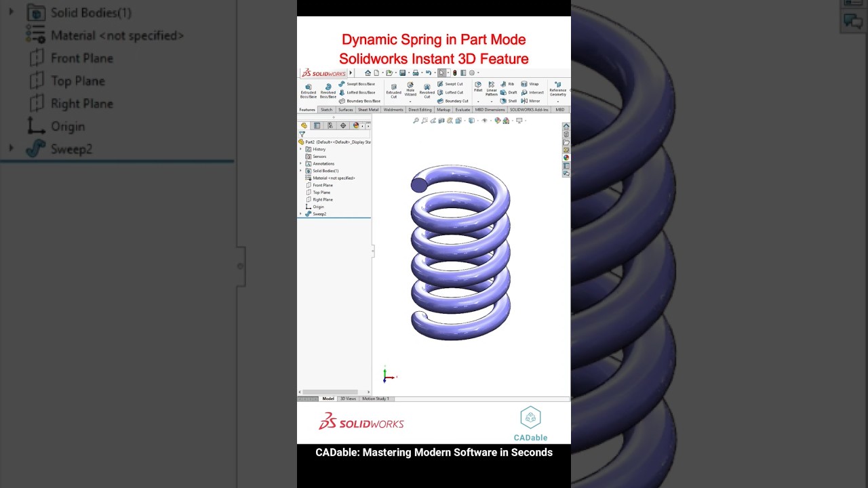Screen dimensions: 868x488
Task: Open the PropertyManager tab
Action: (x=317, y=125)
